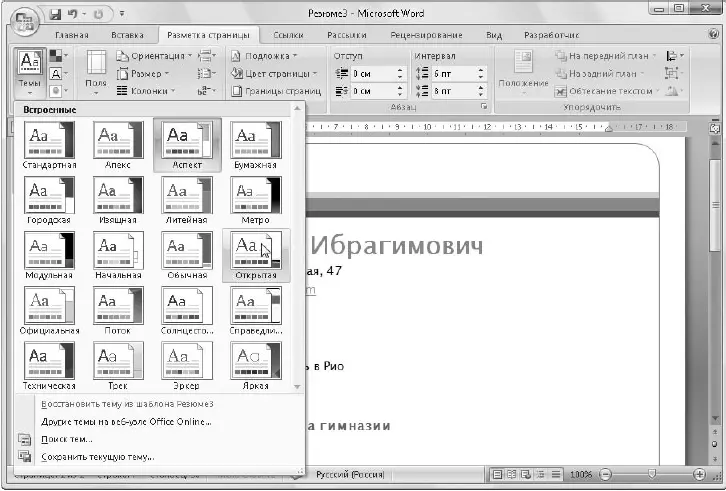Choose the Поток theme
This screenshot has width=726, height=491.
tap(118, 310)
